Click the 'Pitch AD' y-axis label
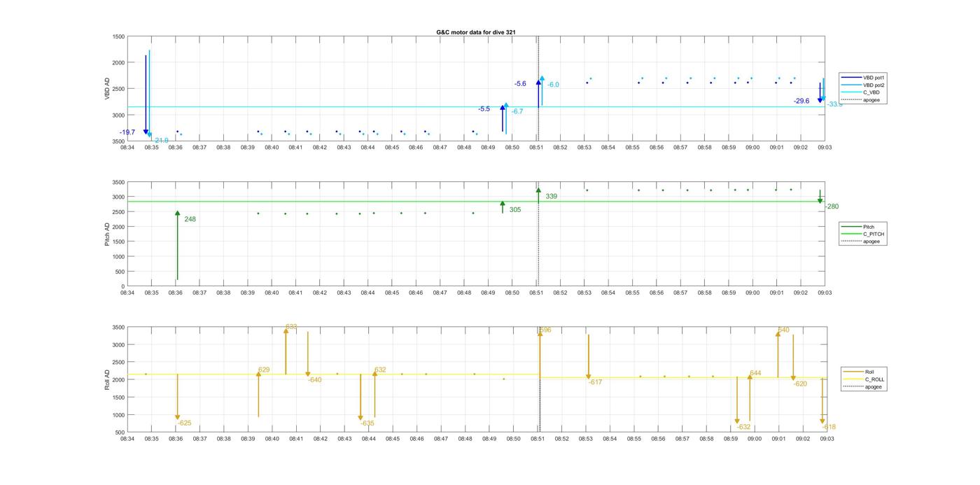 (x=108, y=234)
